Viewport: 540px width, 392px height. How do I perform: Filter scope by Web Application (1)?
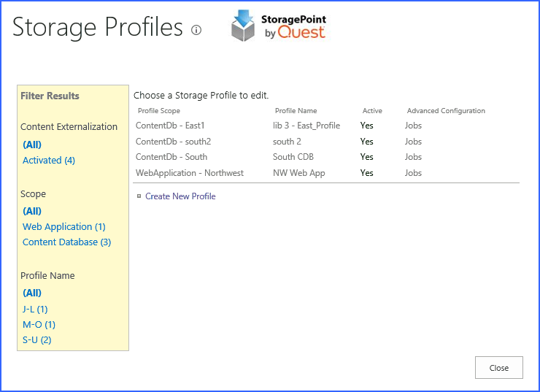[x=64, y=227]
